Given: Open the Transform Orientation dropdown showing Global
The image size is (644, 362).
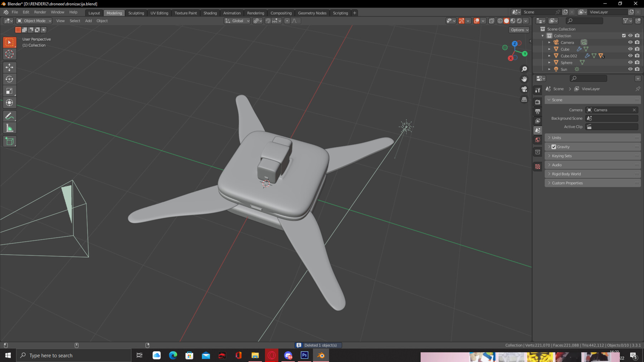Looking at the screenshot, I should tap(237, 21).
